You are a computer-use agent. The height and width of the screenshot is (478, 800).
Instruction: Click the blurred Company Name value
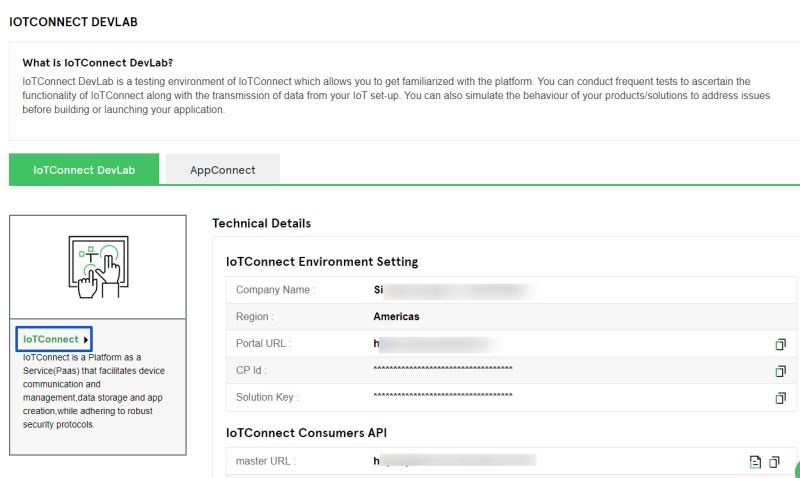pyautogui.click(x=453, y=290)
